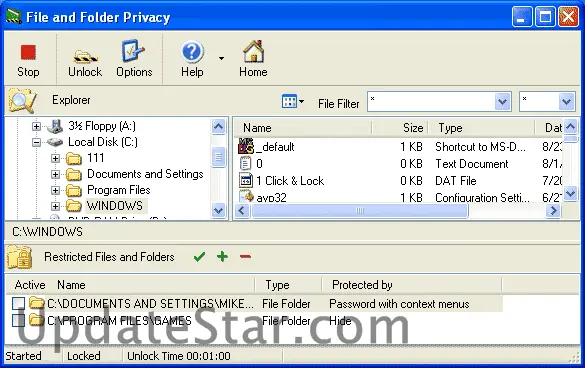Select Documents and Settings in the tree
The height and width of the screenshot is (368, 585).
[x=145, y=174]
